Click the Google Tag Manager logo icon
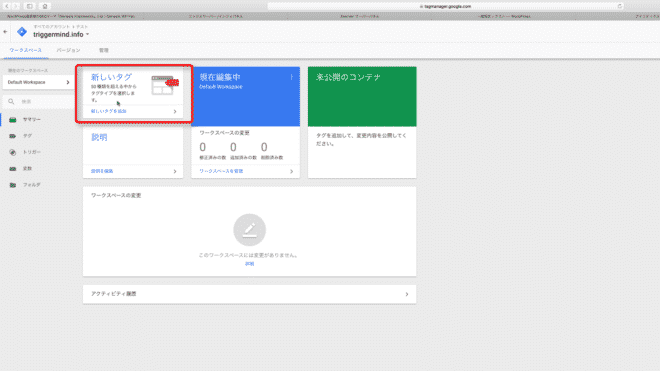This screenshot has width=660, height=371. [22, 32]
